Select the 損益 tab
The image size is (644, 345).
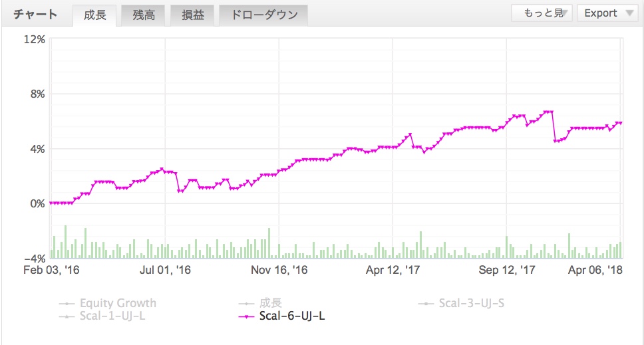(192, 15)
